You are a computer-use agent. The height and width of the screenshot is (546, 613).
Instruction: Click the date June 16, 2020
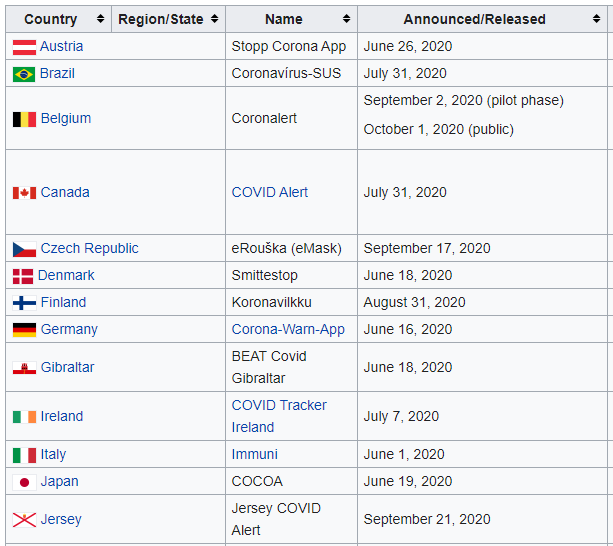[x=408, y=329]
